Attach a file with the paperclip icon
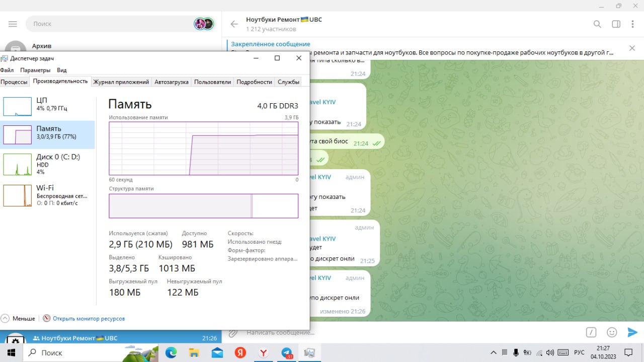Viewport: 644px width, 362px height. 232,333
